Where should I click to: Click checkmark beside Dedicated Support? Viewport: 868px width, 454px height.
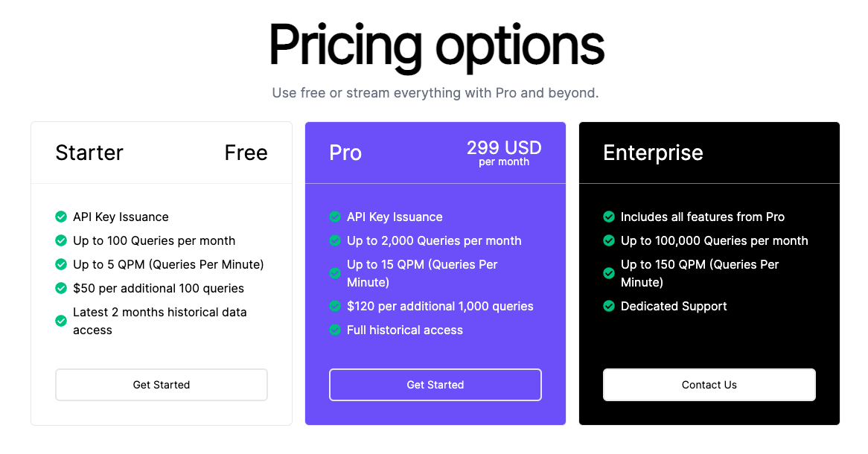point(609,306)
